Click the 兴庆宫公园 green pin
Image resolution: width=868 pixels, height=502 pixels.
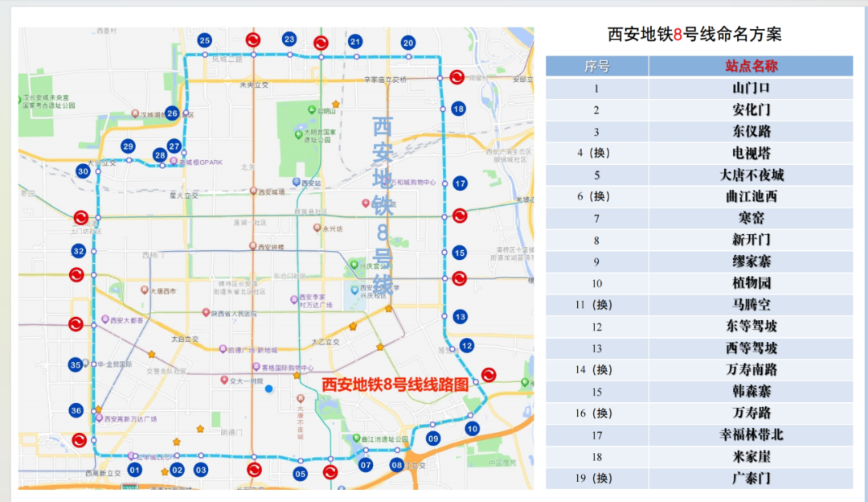click(x=354, y=265)
